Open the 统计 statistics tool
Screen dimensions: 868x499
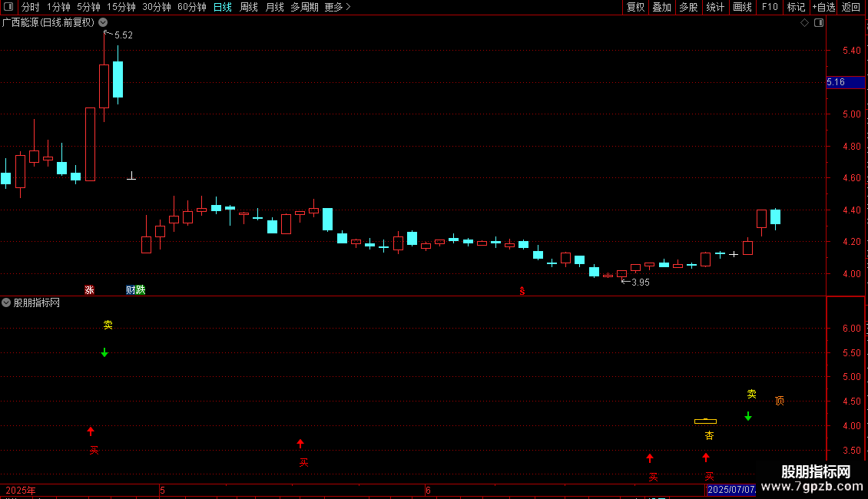point(715,7)
